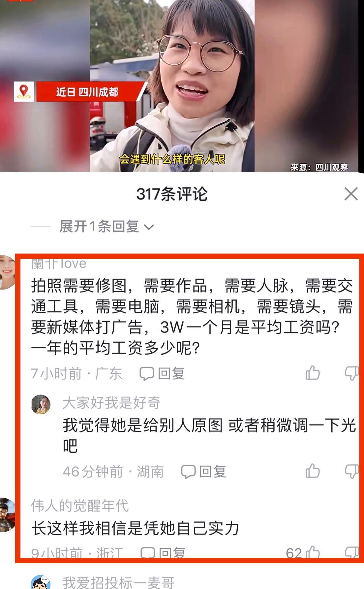Screen dimensions: 364x589
Task: Open the first commenter's avatar beside 拍照需要修图
Action: click(7, 272)
